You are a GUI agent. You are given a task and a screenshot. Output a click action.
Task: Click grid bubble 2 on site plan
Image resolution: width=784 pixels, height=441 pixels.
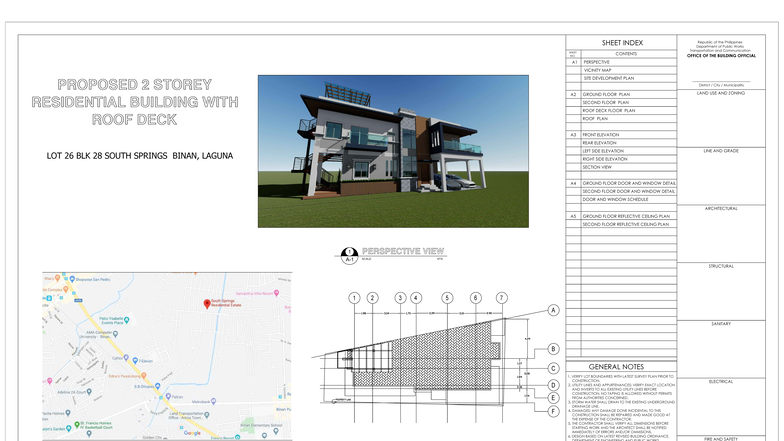pyautogui.click(x=372, y=298)
